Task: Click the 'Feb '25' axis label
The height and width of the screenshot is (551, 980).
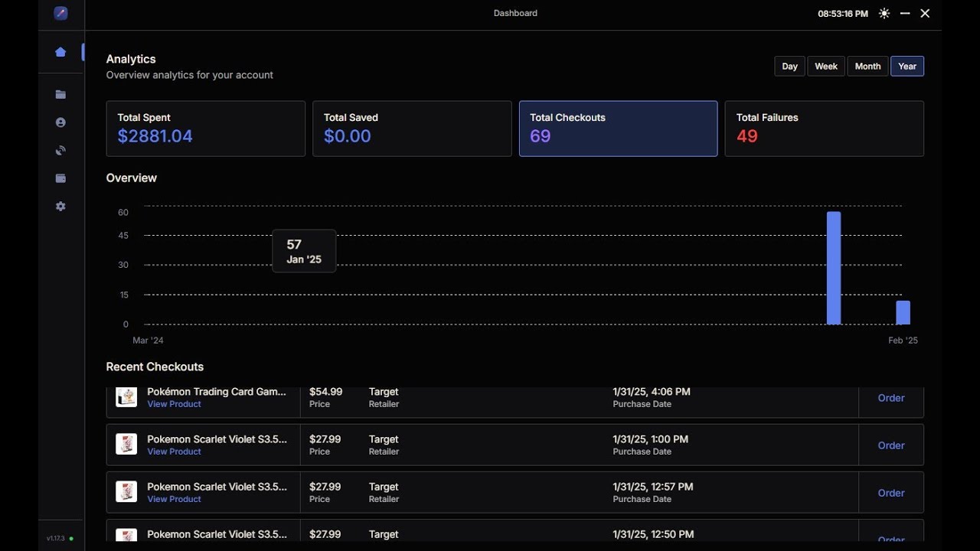Action: (x=903, y=341)
